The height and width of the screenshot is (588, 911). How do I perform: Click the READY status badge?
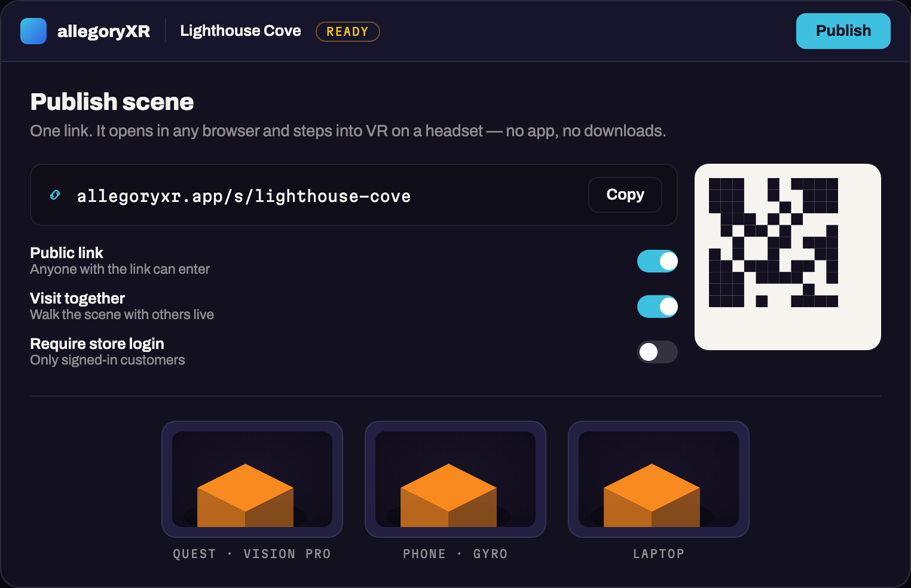348,32
